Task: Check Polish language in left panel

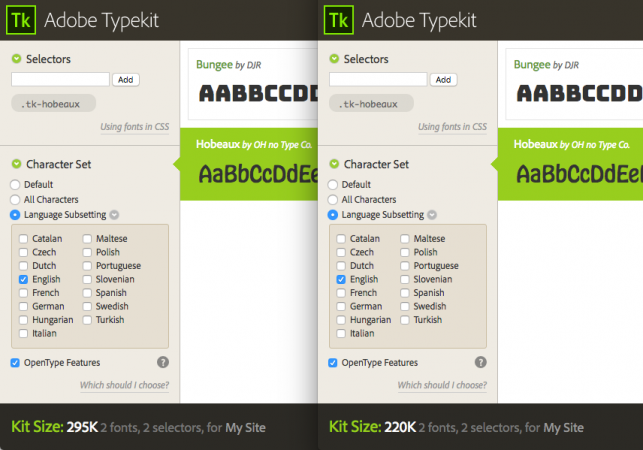Action: click(x=87, y=252)
